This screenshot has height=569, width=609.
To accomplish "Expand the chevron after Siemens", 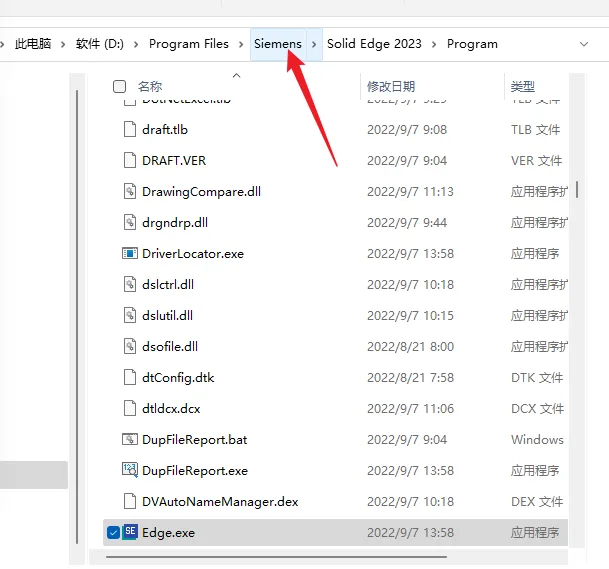I will [314, 44].
